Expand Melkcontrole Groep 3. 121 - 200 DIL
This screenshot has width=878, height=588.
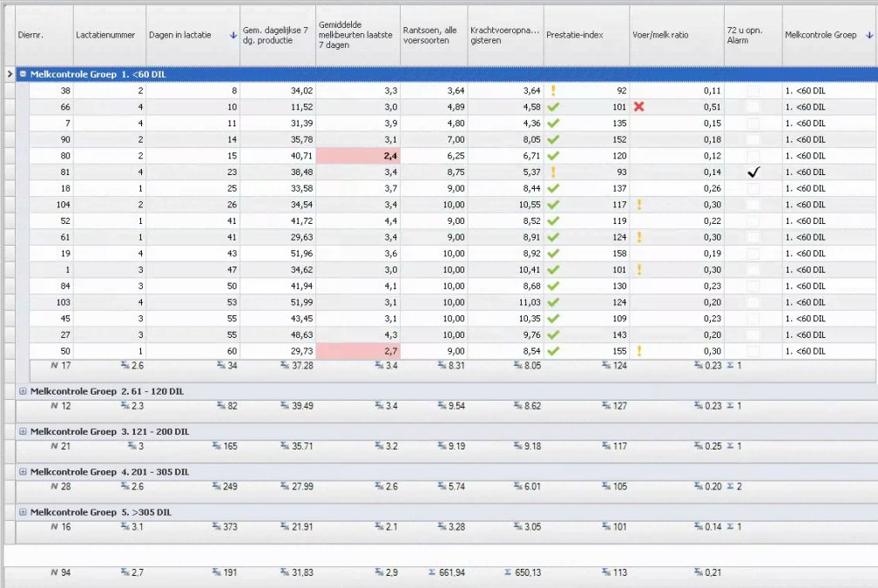click(23, 432)
